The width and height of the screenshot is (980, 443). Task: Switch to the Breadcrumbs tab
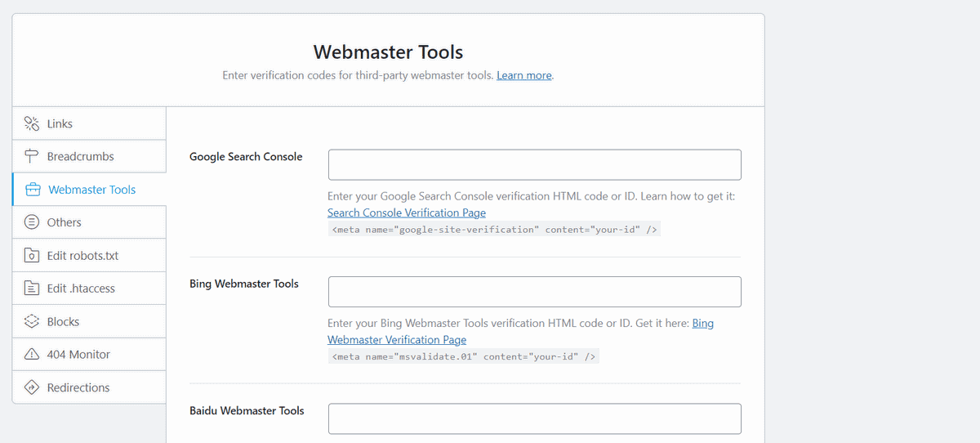[x=89, y=156]
